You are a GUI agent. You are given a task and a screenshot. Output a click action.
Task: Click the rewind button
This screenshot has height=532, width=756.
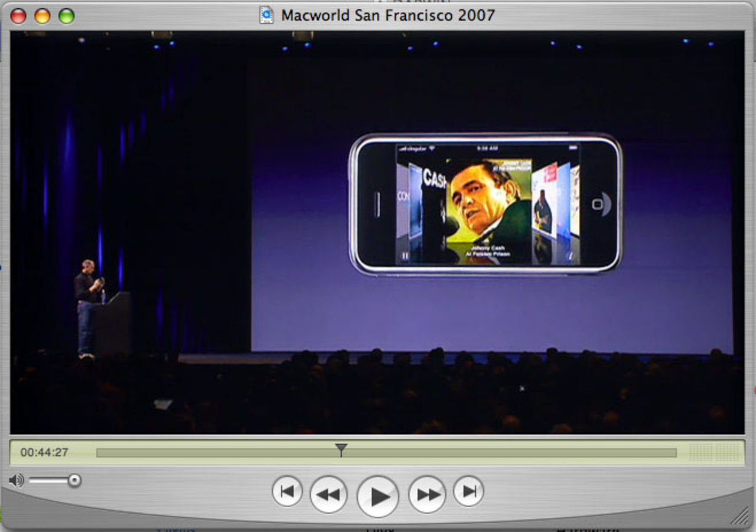click(x=328, y=494)
